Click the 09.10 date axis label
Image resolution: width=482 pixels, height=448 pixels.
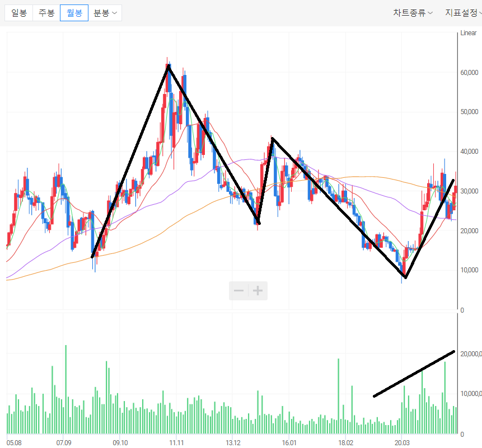click(x=120, y=443)
